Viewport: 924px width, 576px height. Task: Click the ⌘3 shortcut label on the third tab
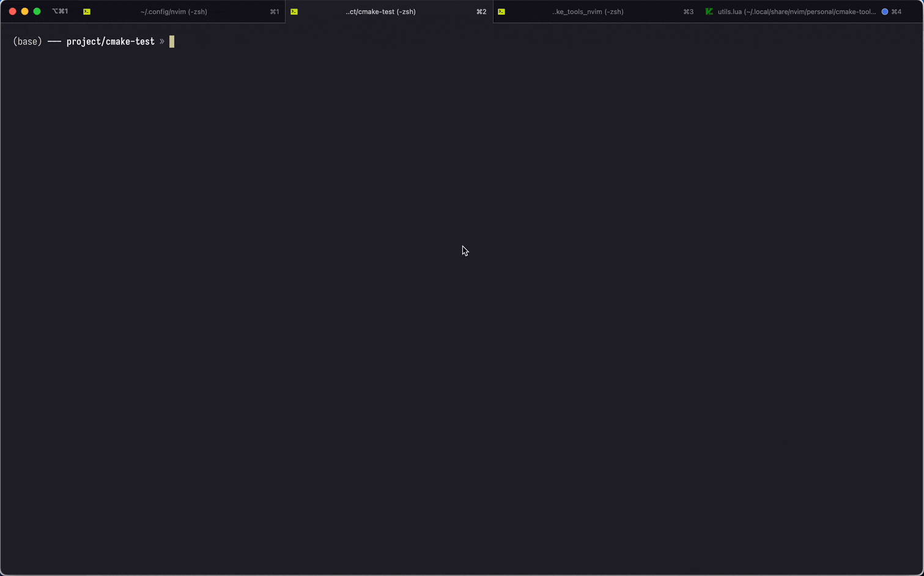point(688,11)
